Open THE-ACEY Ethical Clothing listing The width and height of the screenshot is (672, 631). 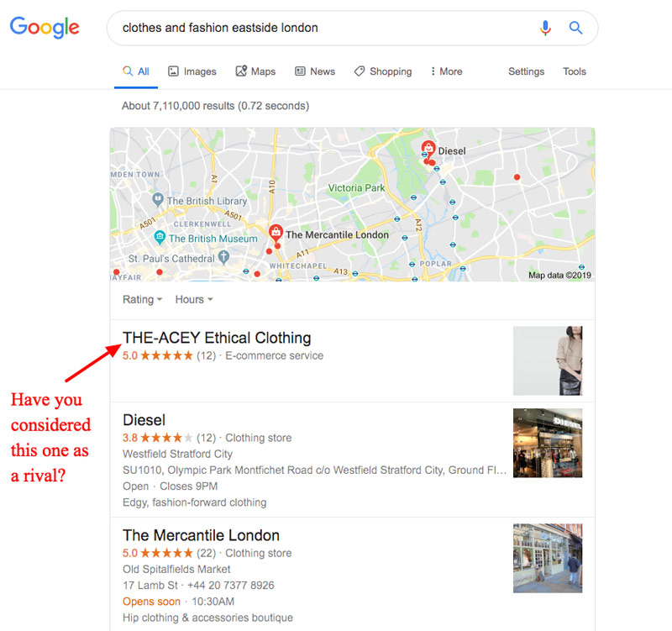(x=217, y=338)
